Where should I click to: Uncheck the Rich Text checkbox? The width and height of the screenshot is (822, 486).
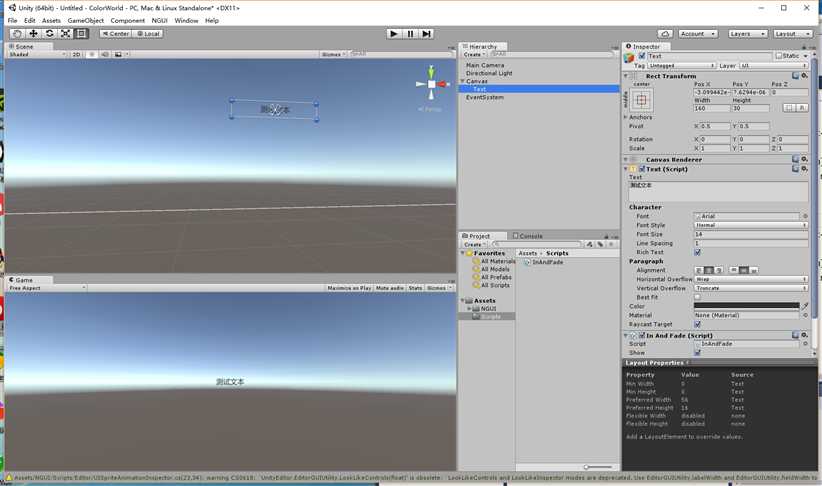click(697, 252)
